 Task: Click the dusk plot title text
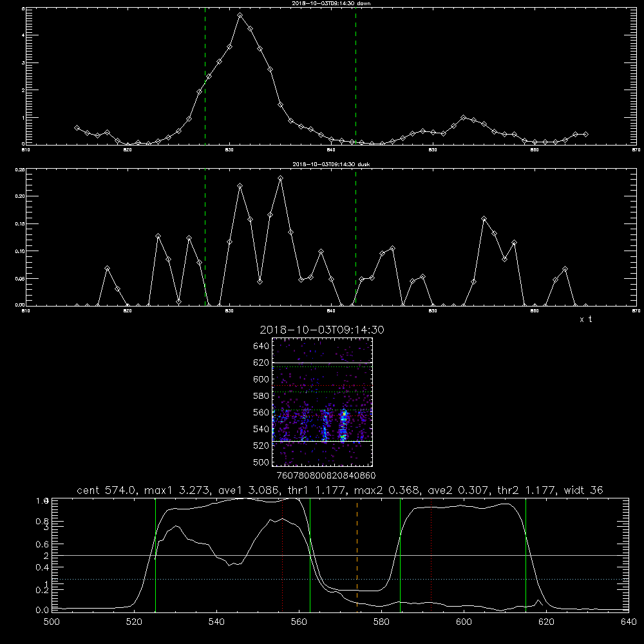click(x=331, y=164)
